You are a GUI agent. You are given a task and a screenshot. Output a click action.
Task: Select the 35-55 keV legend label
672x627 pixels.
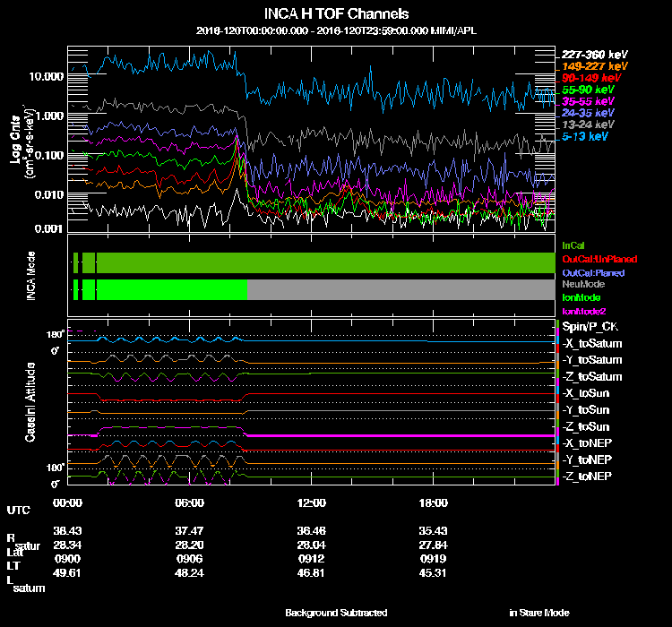[x=588, y=101]
